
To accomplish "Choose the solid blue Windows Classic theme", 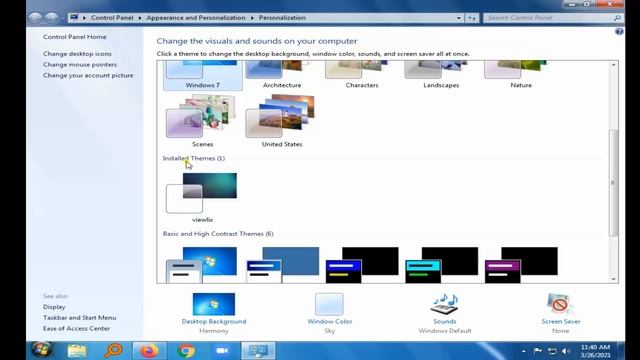I will (x=282, y=264).
